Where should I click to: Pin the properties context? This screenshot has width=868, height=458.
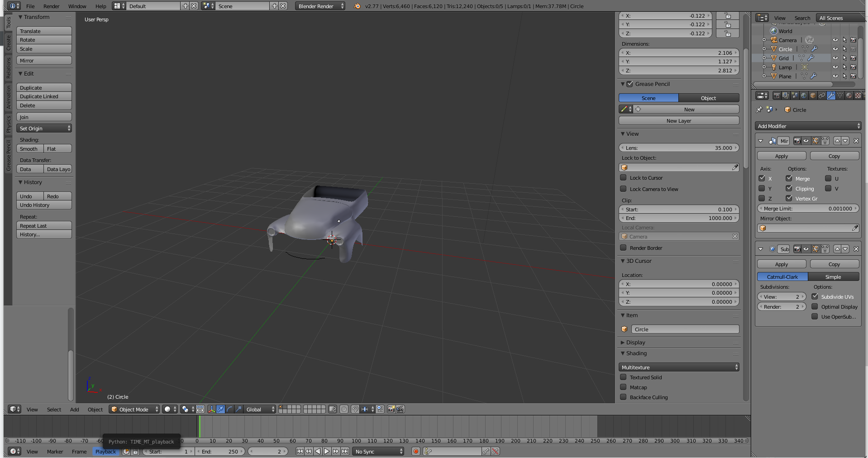(x=759, y=110)
